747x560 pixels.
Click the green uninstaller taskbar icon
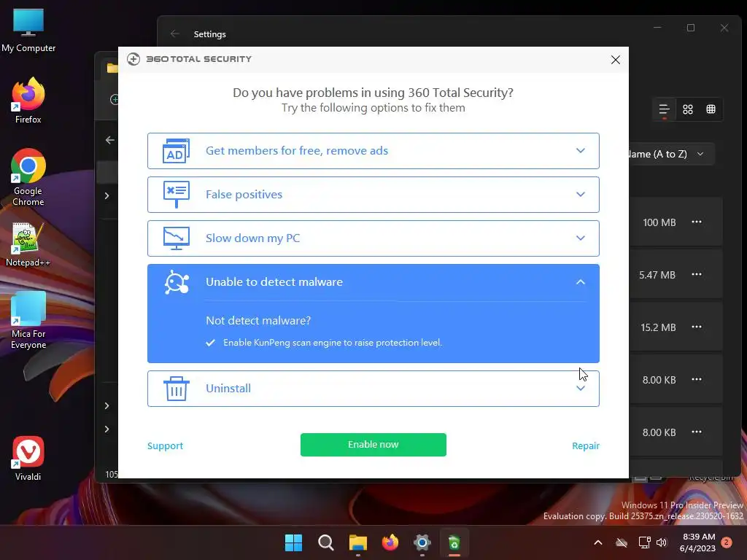pyautogui.click(x=454, y=542)
